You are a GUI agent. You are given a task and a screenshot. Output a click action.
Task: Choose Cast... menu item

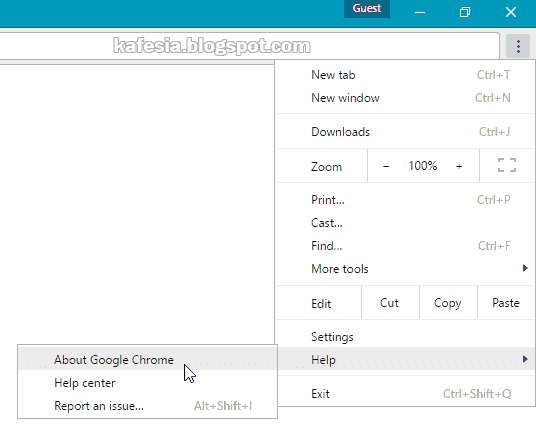point(405,223)
